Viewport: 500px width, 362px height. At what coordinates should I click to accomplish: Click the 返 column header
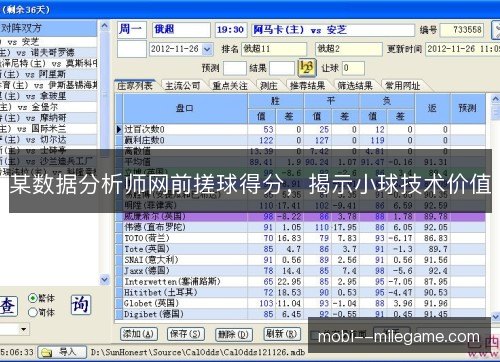pos(432,108)
